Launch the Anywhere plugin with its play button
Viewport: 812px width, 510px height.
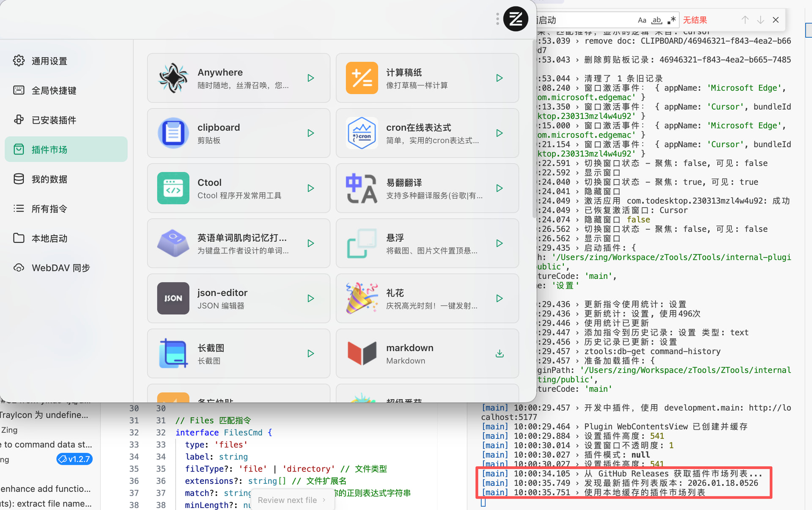pos(311,78)
